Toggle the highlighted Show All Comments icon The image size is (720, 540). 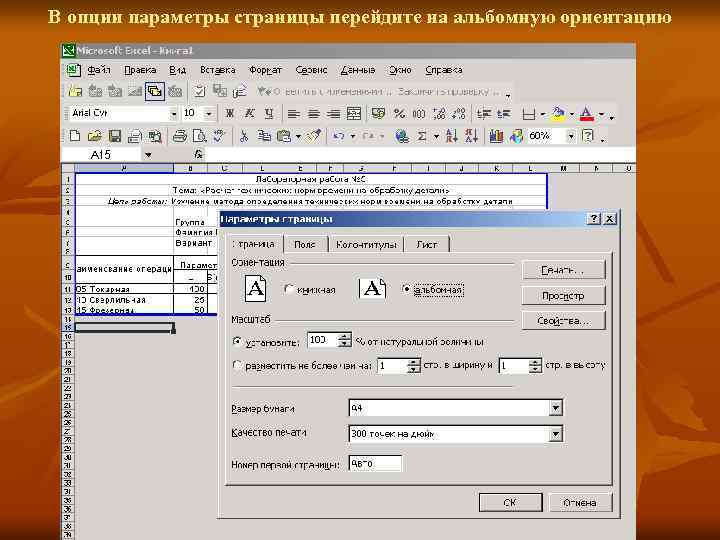click(155, 91)
